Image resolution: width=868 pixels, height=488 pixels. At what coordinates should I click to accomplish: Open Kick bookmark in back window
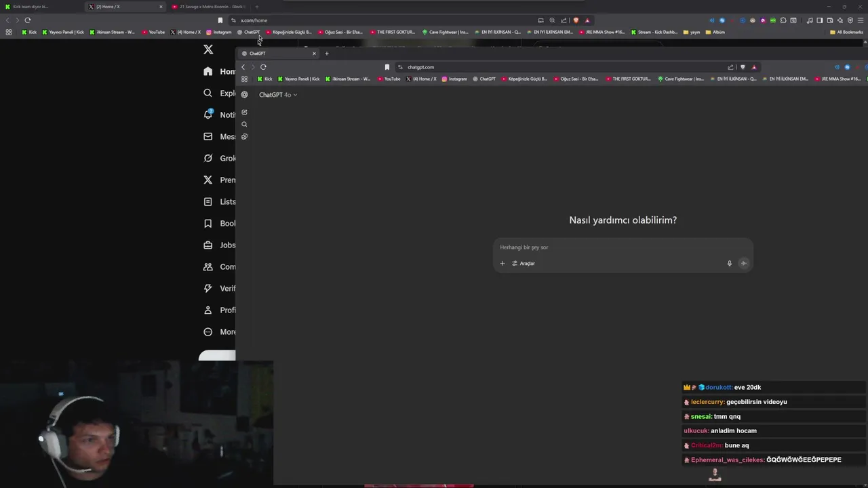tap(29, 32)
